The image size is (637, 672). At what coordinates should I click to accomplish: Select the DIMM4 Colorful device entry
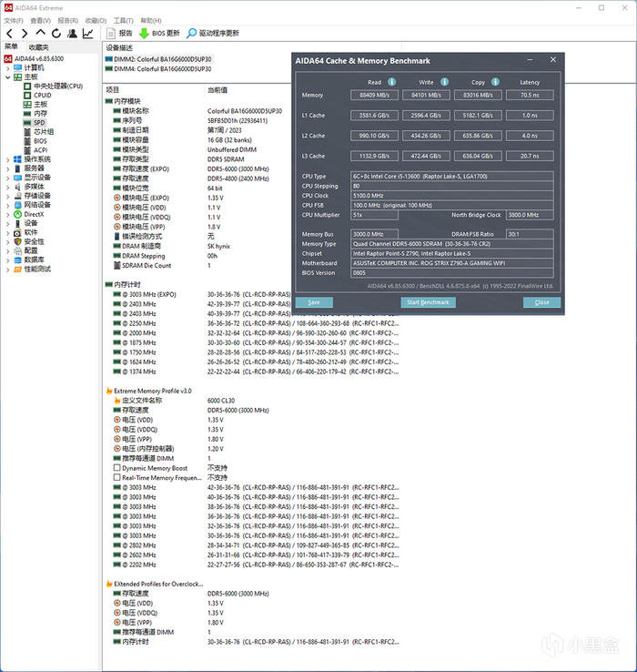tap(158, 68)
